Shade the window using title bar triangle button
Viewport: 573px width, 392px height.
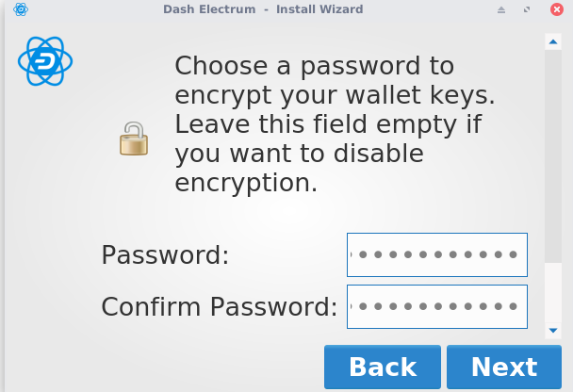pos(501,9)
